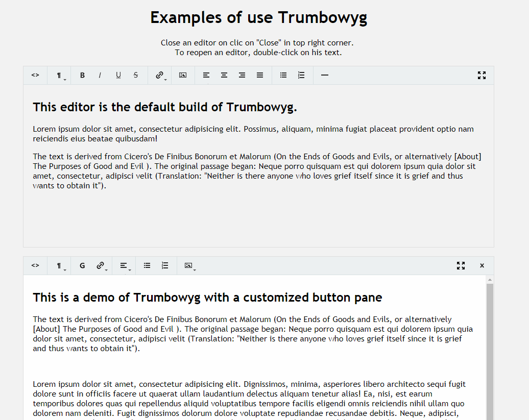This screenshot has width=529, height=420.
Task: Open link dropdown in the first editor
Action: 160,75
